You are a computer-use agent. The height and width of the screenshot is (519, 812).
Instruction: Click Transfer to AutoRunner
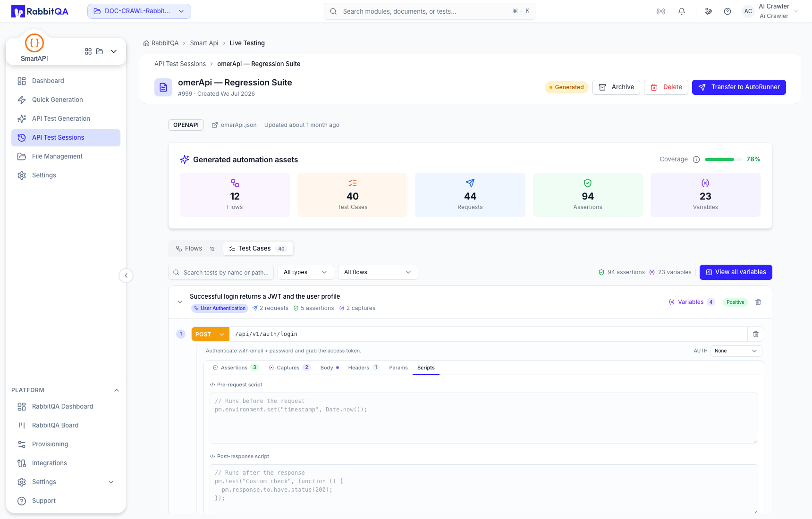739,87
